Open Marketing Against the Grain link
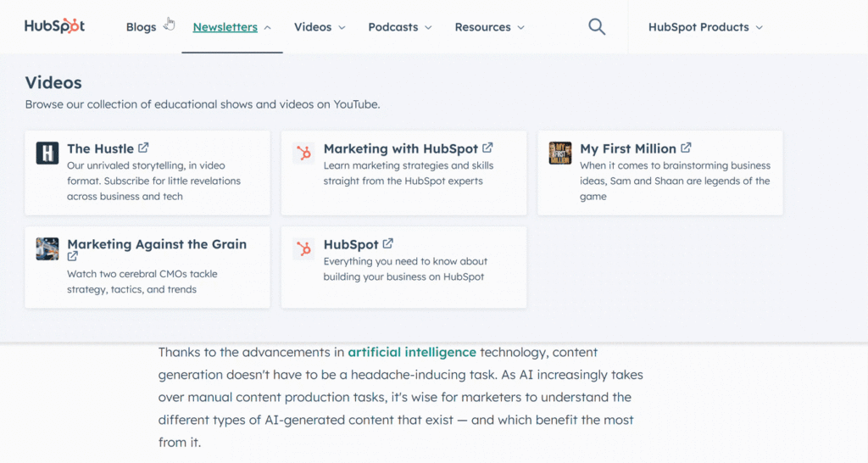 (x=157, y=244)
